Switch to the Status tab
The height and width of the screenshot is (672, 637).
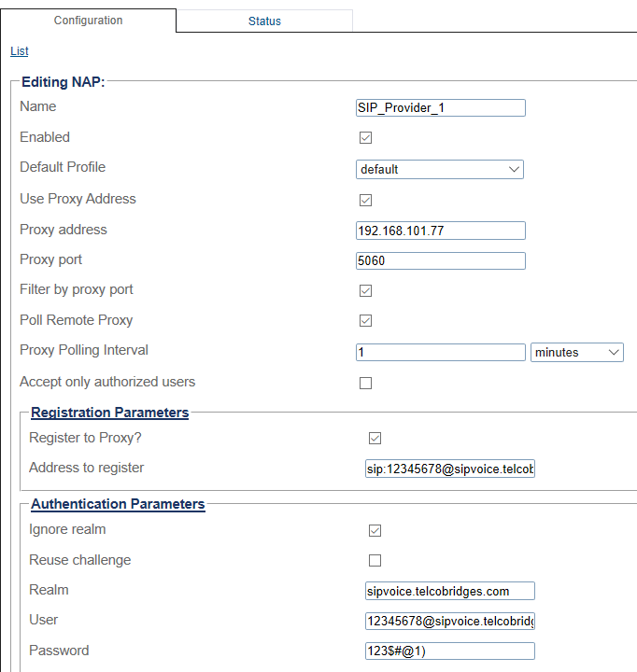pyautogui.click(x=264, y=21)
